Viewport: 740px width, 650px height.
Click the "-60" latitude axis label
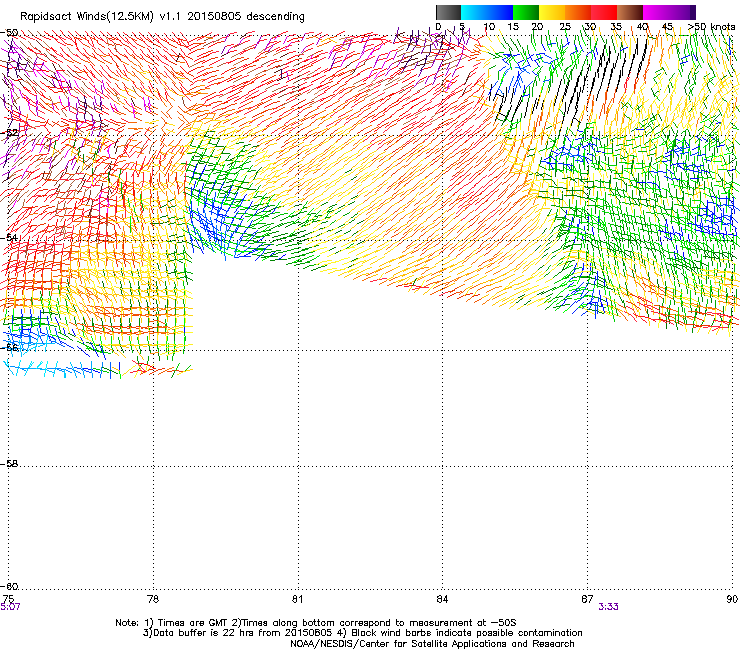pyautogui.click(x=9, y=586)
